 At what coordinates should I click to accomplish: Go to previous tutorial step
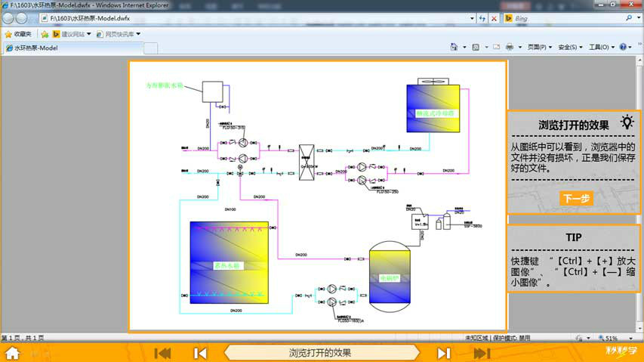(200, 353)
